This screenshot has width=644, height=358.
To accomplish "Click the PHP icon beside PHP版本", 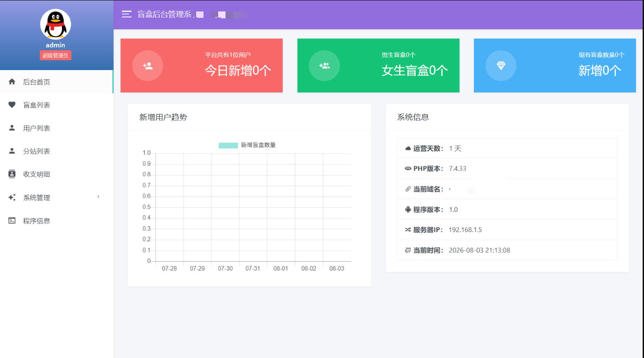I will point(408,168).
